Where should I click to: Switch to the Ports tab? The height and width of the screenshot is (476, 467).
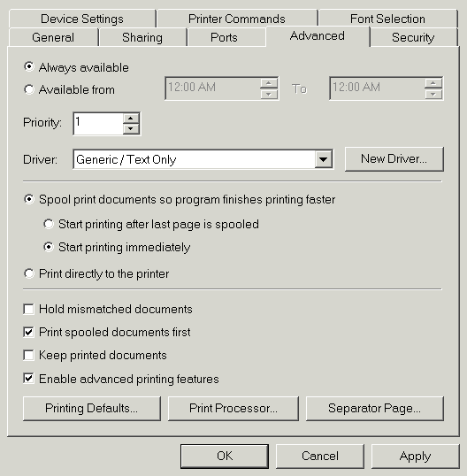point(224,37)
